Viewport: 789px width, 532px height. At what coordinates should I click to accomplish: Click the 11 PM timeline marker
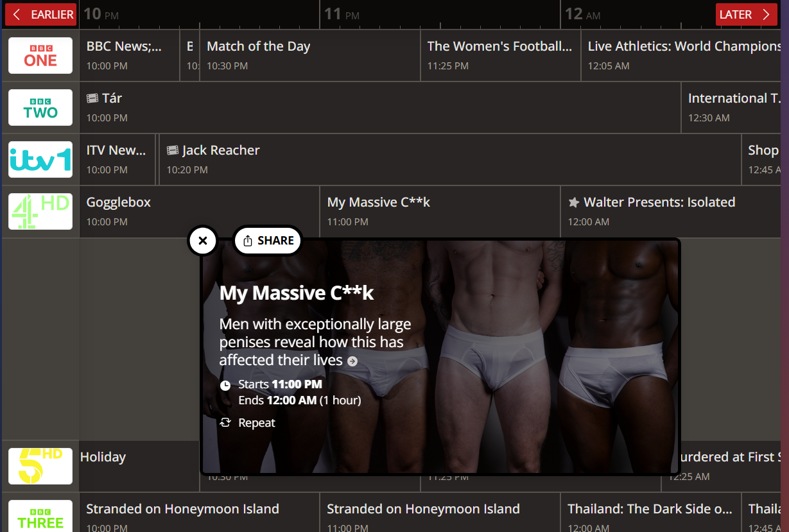pyautogui.click(x=342, y=13)
